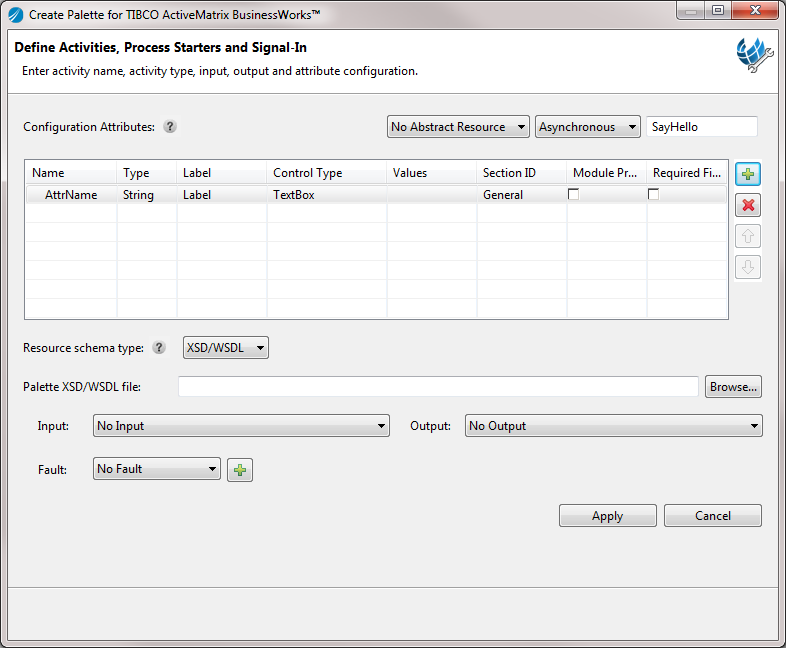Click the Cancel button
Viewport: 786px width, 648px height.
(713, 516)
